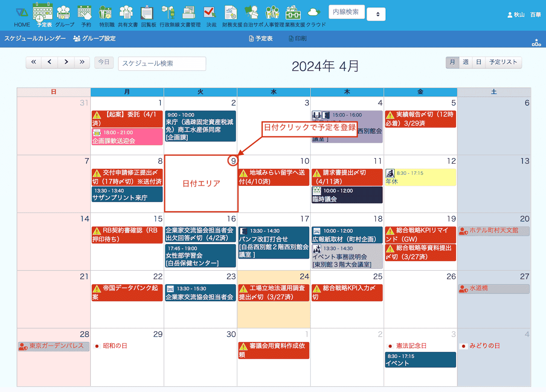This screenshot has width=546, height=392.
Task: Switch to 予定リスト list view
Action: tap(503, 62)
